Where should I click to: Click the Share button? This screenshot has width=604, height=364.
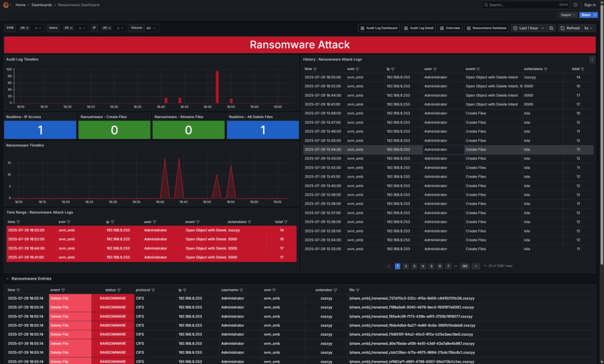pyautogui.click(x=586, y=15)
